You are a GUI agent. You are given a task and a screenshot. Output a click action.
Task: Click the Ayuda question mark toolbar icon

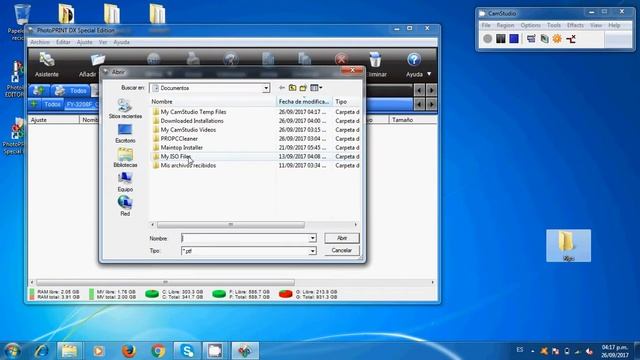pyautogui.click(x=413, y=60)
